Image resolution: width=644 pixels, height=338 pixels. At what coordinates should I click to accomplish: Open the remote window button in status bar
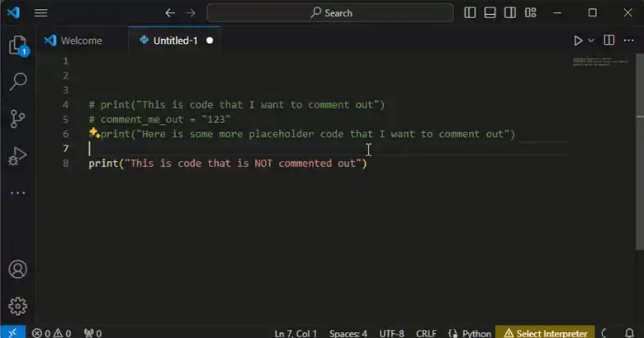[x=12, y=332]
